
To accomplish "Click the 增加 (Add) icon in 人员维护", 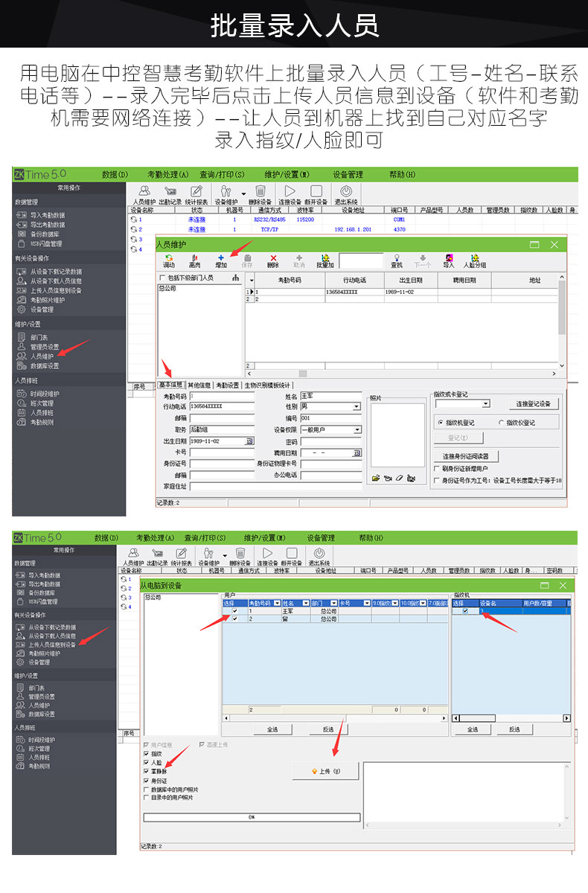I will pos(221,260).
